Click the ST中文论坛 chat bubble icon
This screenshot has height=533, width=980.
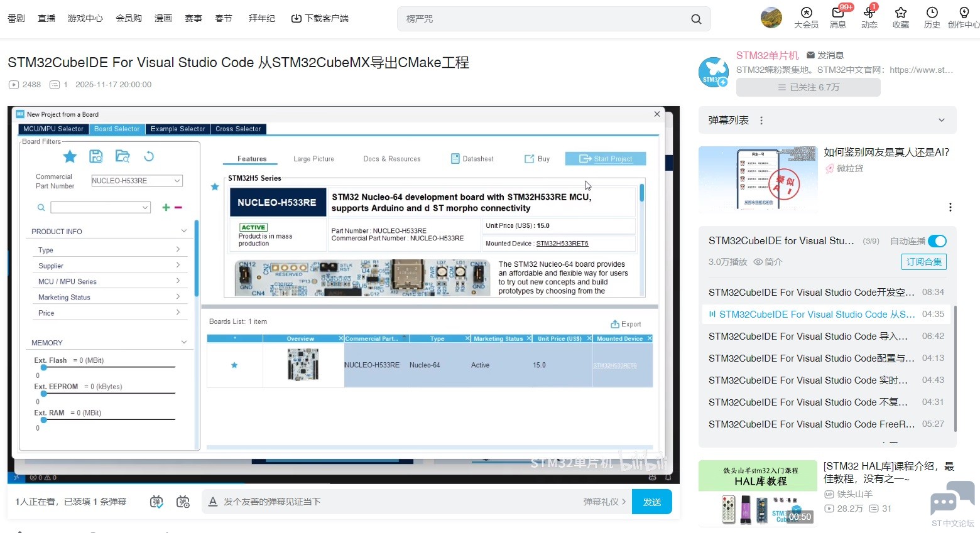pos(952,499)
